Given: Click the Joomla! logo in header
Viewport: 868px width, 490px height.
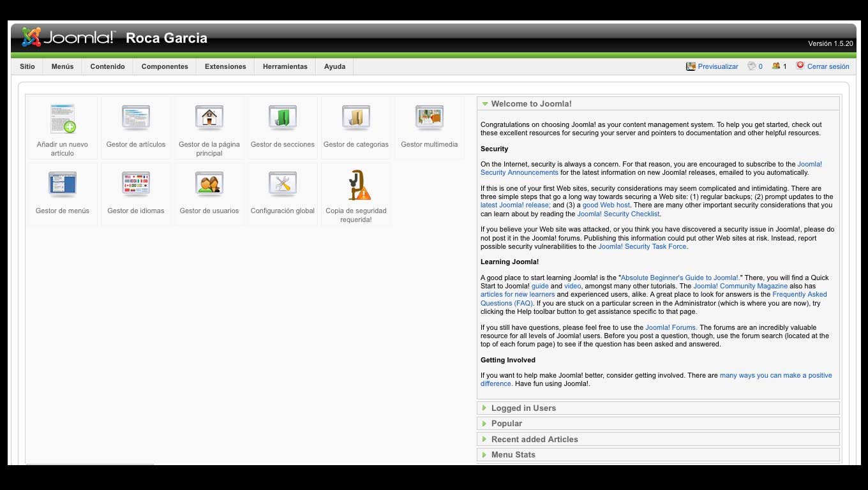Looking at the screenshot, I should point(68,38).
